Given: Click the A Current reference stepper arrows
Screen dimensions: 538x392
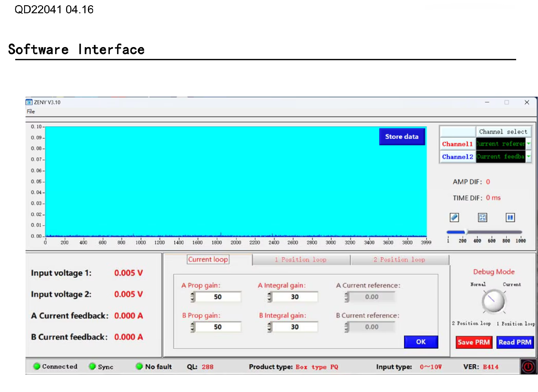Looking at the screenshot, I should tap(347, 297).
